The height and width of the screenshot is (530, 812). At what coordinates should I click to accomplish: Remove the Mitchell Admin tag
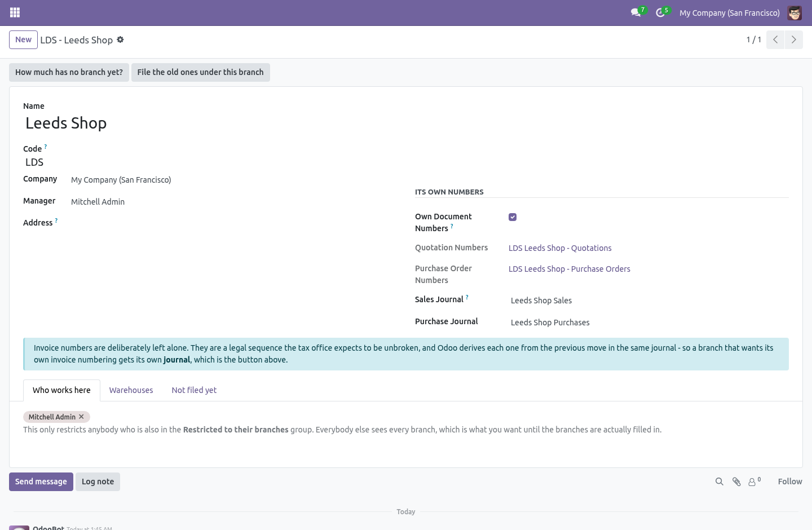coord(81,417)
